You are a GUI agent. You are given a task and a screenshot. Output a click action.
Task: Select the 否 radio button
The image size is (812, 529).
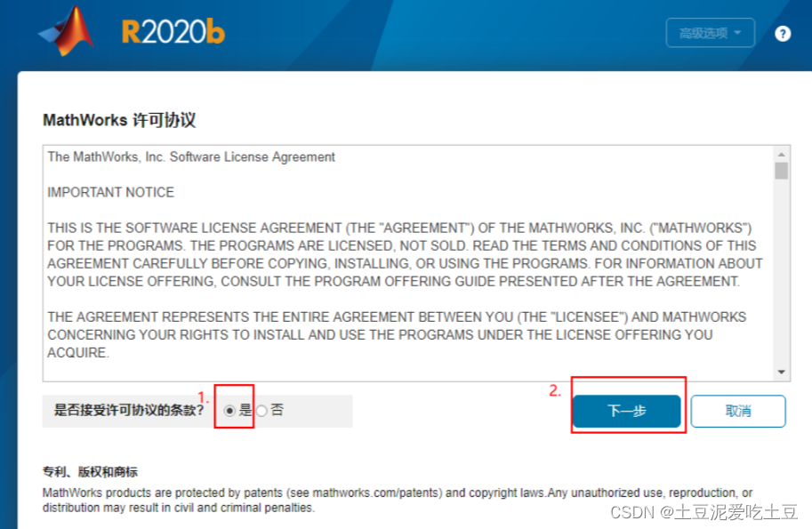pyautogui.click(x=261, y=411)
